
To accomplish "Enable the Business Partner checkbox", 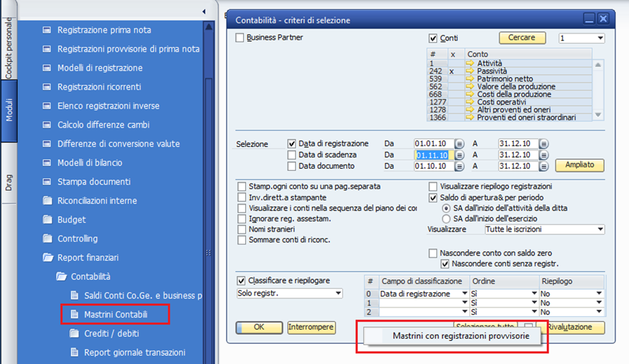I will pyautogui.click(x=240, y=38).
